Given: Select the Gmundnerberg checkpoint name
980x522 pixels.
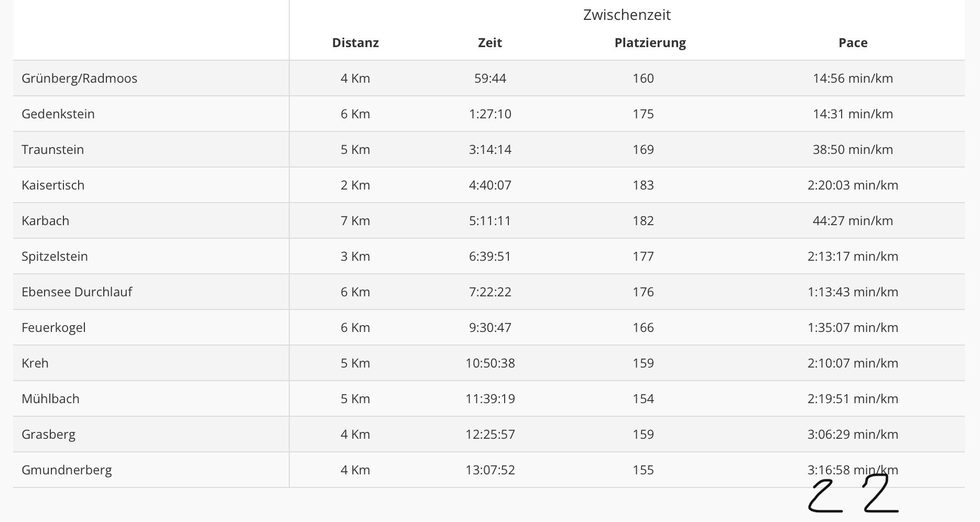Looking at the screenshot, I should [67, 470].
